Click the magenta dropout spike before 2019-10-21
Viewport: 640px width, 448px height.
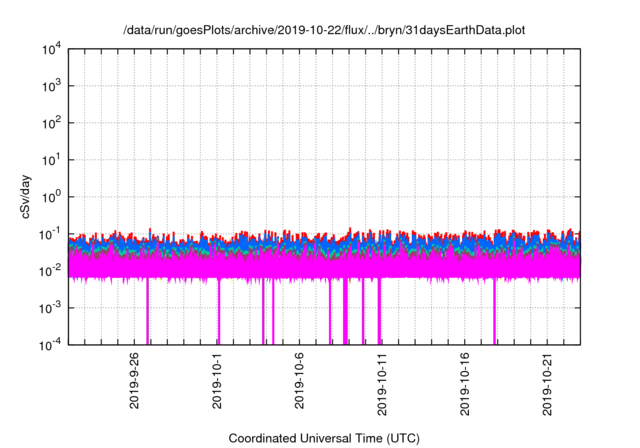(494, 311)
